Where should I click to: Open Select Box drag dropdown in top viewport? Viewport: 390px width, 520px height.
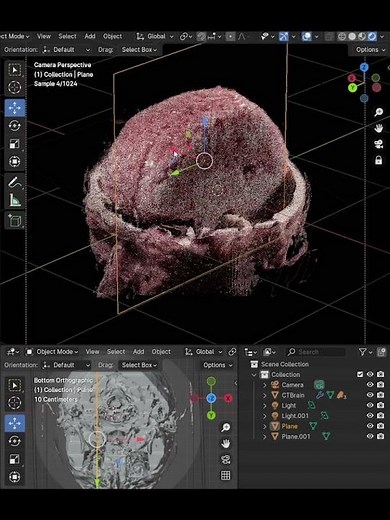coord(139,50)
